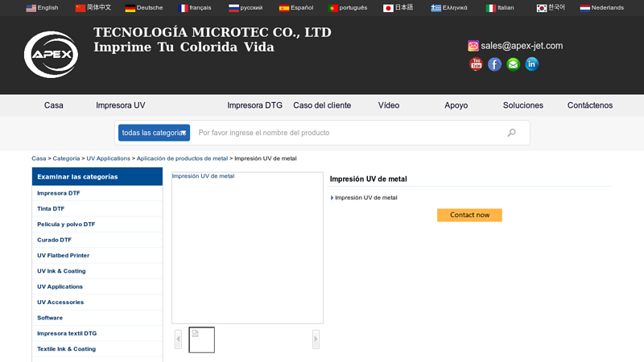Choose the português flag language
The height and width of the screenshot is (362, 644).
(x=348, y=8)
